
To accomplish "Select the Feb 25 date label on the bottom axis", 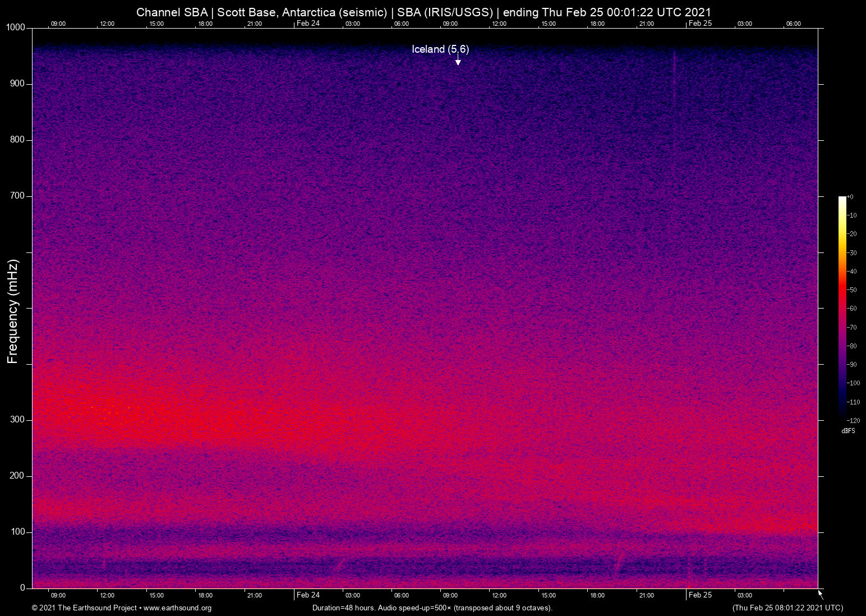I will (x=700, y=595).
